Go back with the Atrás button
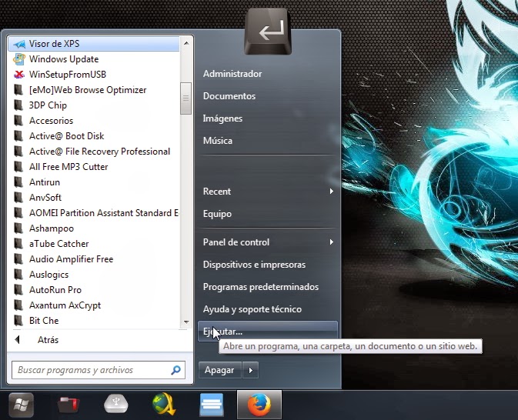518x420 pixels. point(99,340)
